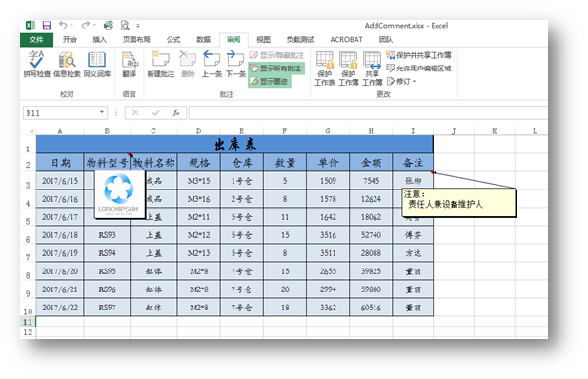Image resolution: width=588 pixels, height=379 pixels.
Task: Click the 拼写检查 spelling check icon
Action: point(36,64)
